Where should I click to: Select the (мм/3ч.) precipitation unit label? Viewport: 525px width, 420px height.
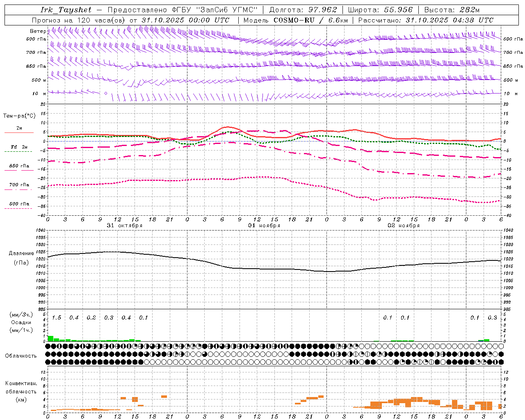point(22,315)
